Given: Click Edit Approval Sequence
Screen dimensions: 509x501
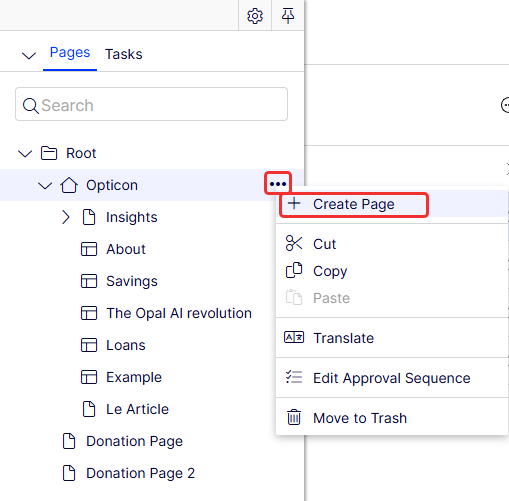Looking at the screenshot, I should [x=392, y=378].
